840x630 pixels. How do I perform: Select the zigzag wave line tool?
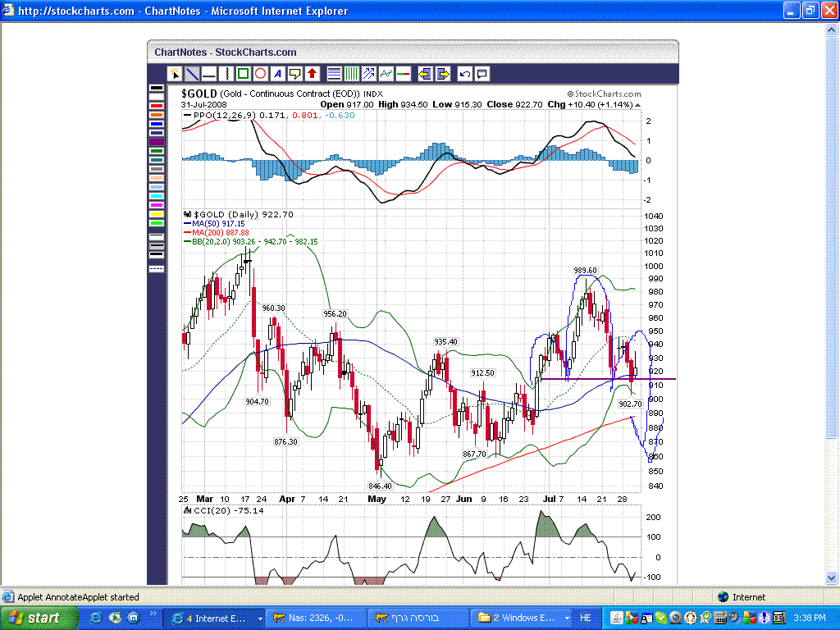386,74
